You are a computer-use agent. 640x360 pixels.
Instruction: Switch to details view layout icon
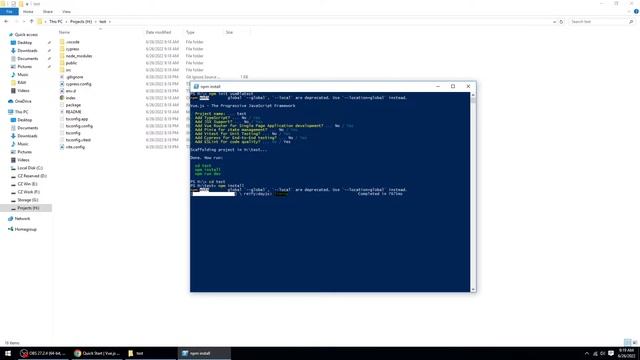tap(627, 342)
